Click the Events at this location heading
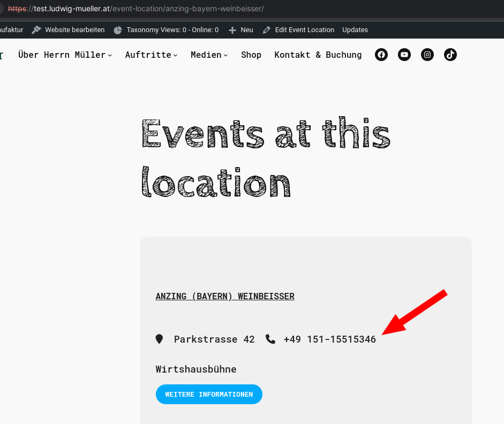Screen dimensions: 504x424 (x=266, y=157)
